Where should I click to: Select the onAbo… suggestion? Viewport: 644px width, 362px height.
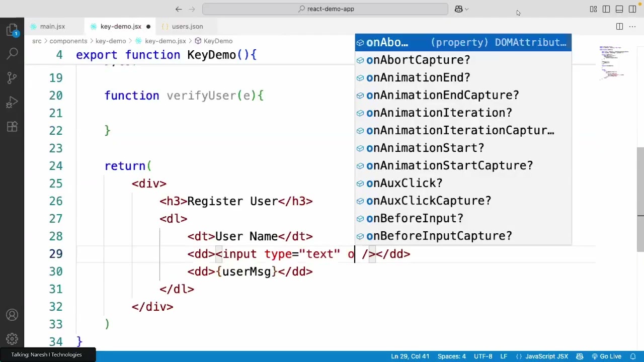pyautogui.click(x=463, y=42)
